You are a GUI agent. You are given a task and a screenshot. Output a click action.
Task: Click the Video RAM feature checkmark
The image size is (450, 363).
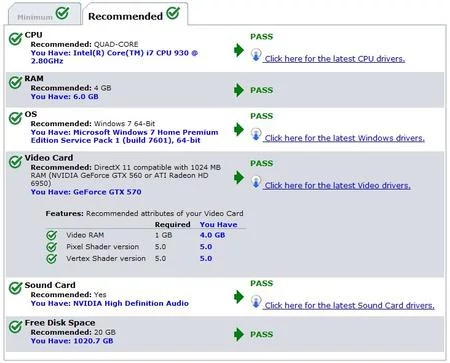pyautogui.click(x=52, y=235)
